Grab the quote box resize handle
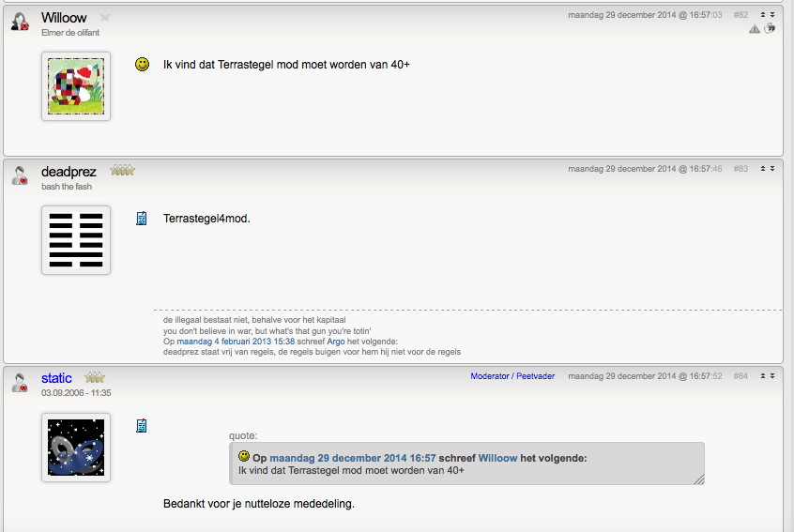Viewport: 794px width, 532px height. (699, 479)
